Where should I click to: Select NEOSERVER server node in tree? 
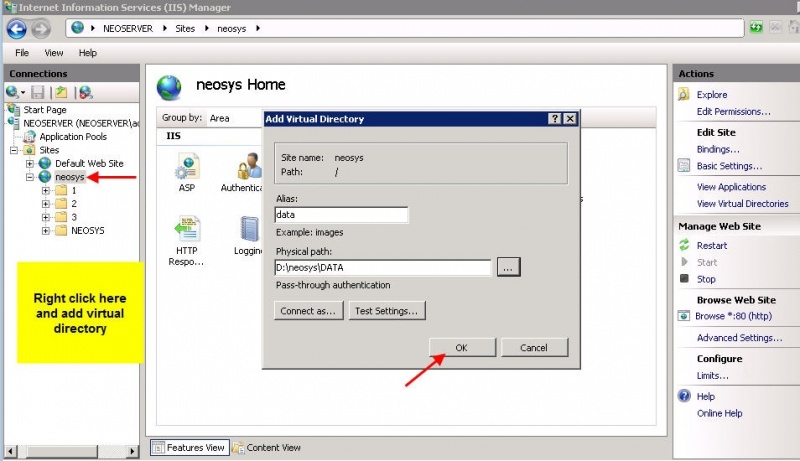[81, 123]
